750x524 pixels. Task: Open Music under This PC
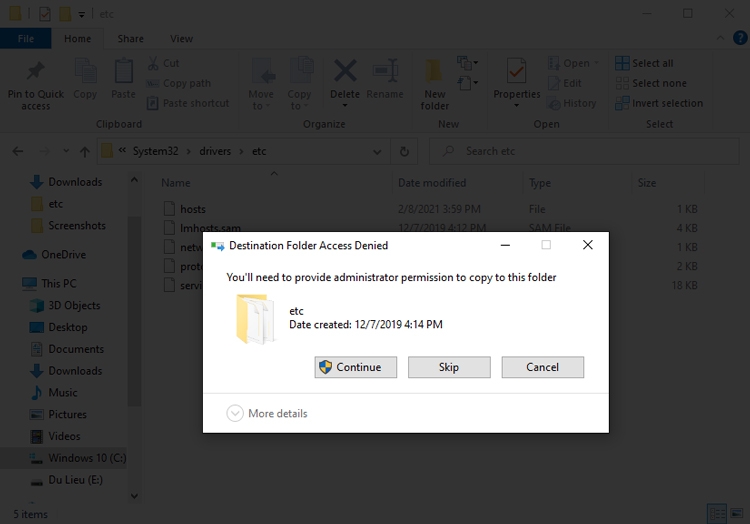[x=54, y=393]
